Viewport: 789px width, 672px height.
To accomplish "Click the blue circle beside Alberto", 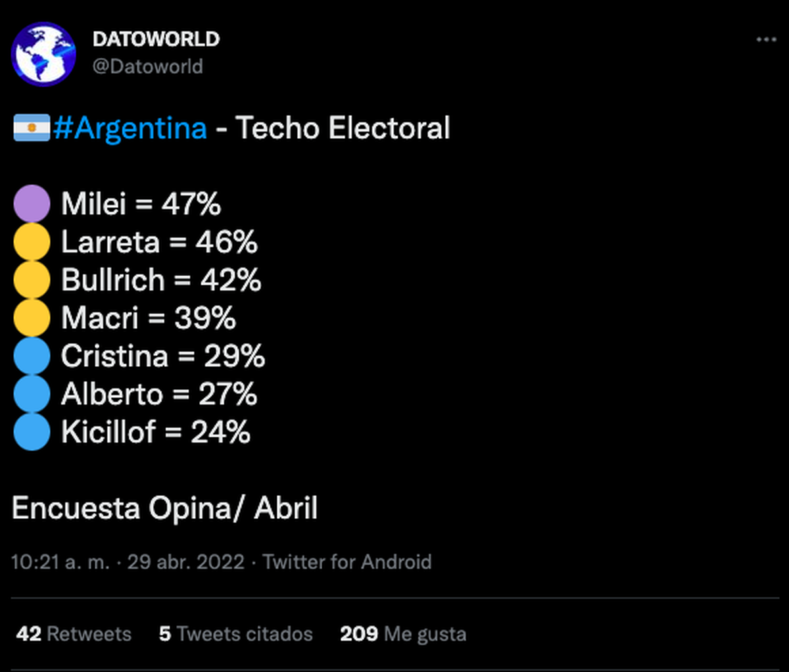I will [x=32, y=394].
